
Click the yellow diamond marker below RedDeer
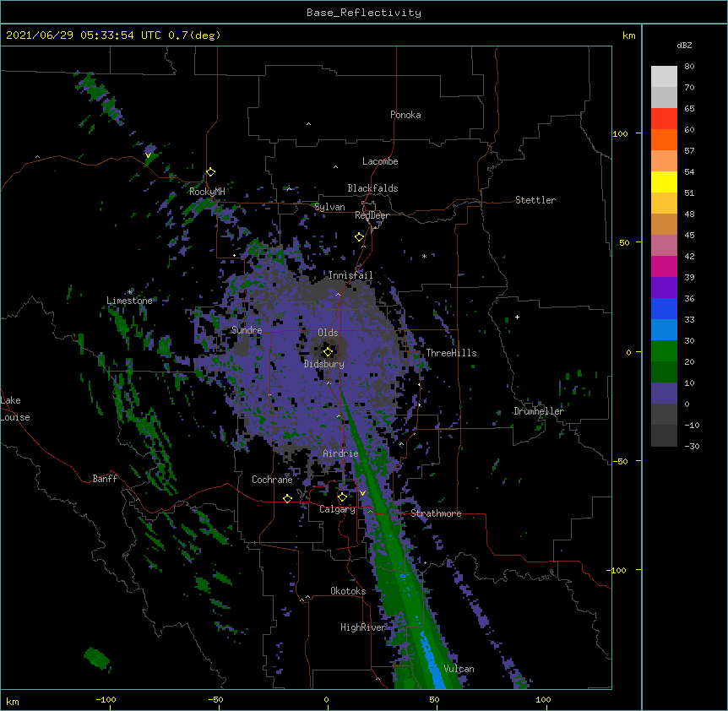[360, 237]
